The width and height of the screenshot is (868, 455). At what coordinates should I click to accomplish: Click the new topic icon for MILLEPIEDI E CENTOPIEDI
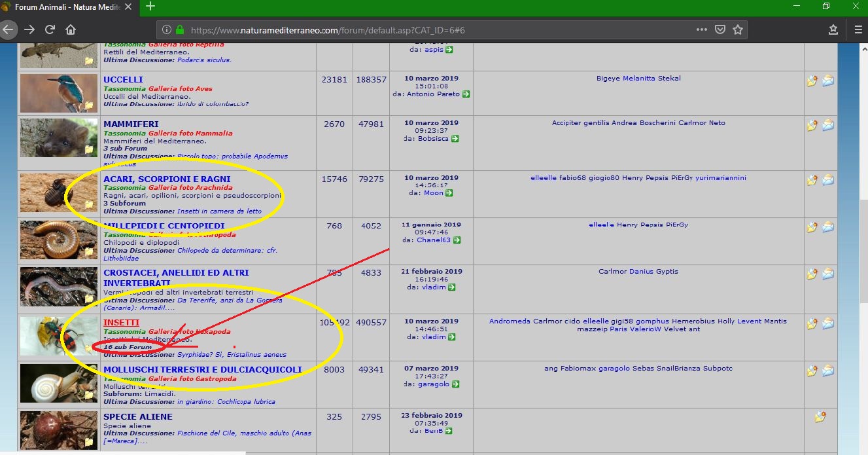812,227
